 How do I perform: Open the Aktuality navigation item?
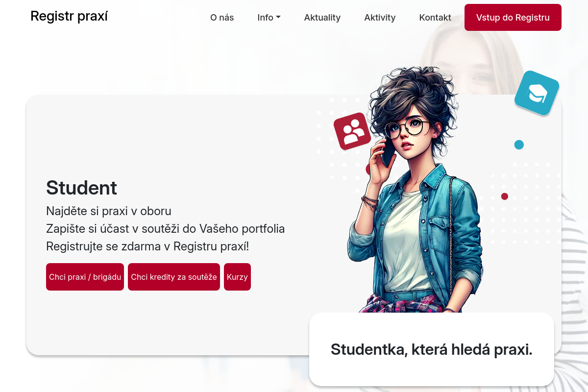[x=322, y=18]
